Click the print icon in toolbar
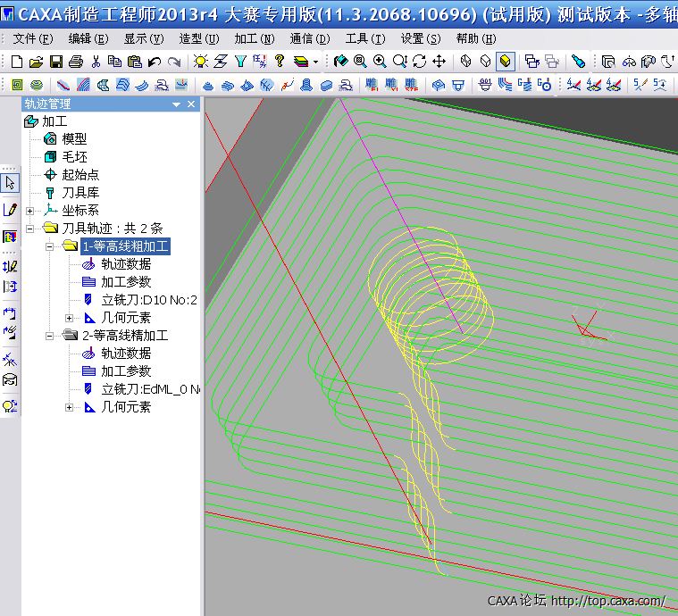The width and height of the screenshot is (678, 616). pyautogui.click(x=75, y=62)
